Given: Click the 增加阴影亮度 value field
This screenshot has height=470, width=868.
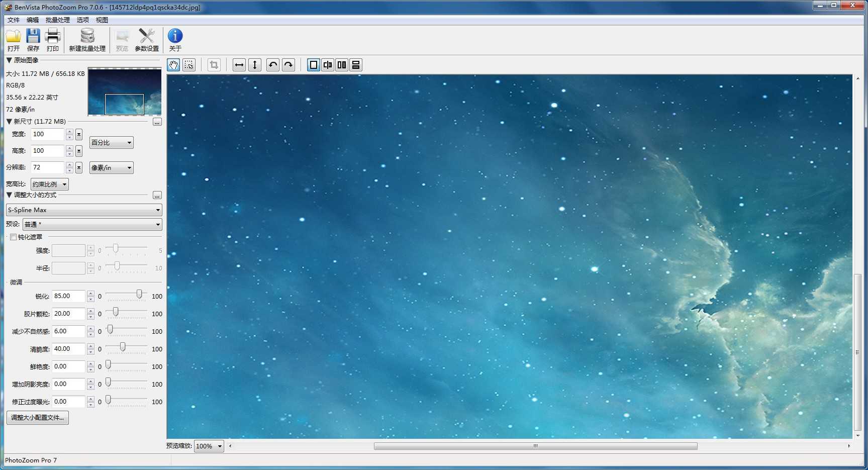Looking at the screenshot, I should click(x=69, y=385).
